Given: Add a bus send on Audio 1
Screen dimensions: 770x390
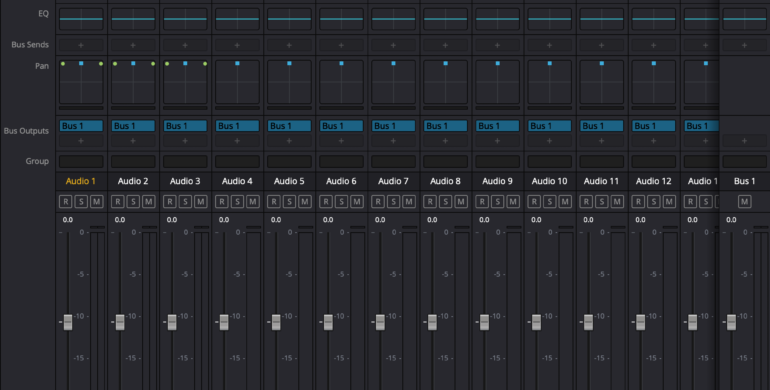Looking at the screenshot, I should (81, 45).
